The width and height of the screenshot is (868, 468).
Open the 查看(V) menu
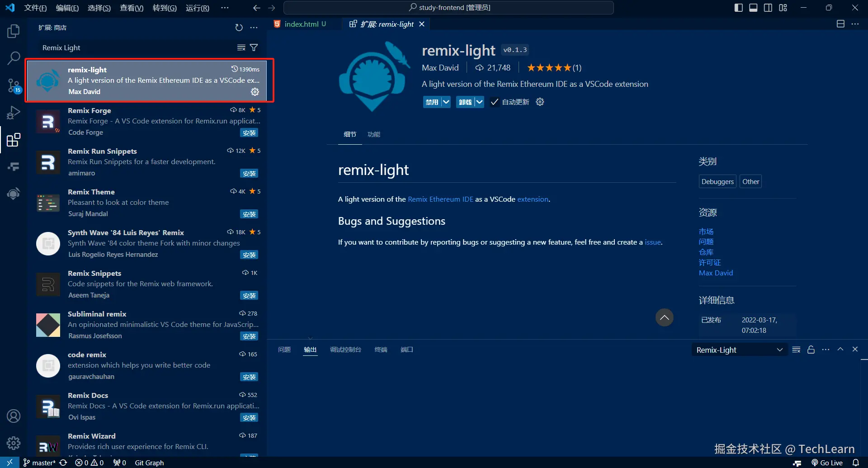point(132,8)
